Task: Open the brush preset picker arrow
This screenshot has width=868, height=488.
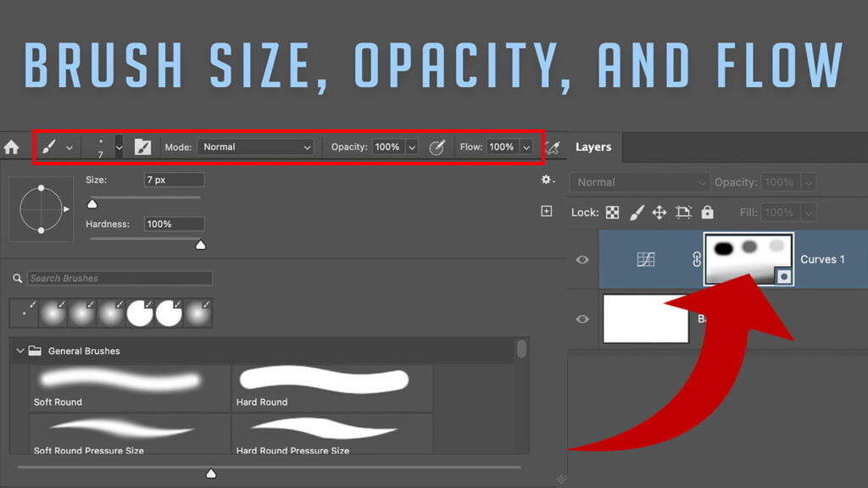Action: point(119,147)
